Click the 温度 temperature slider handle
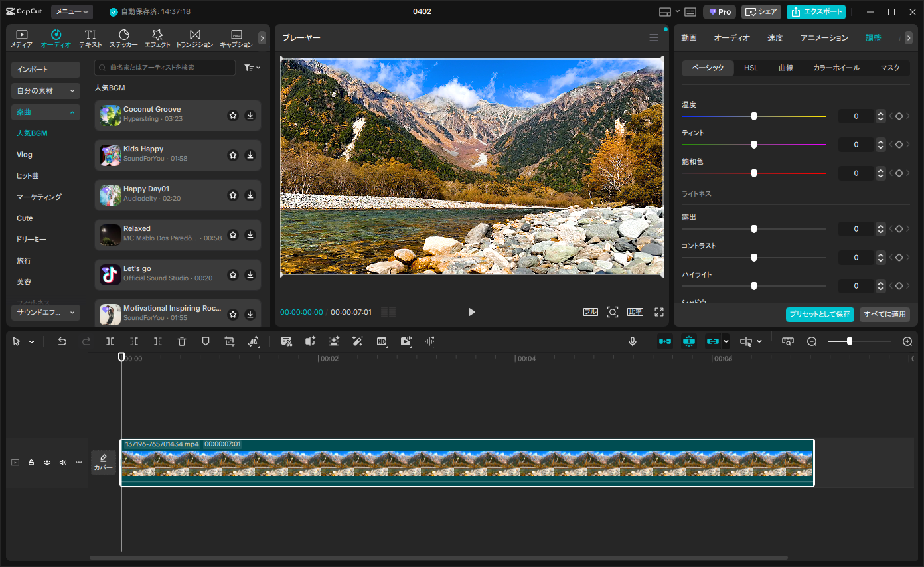This screenshot has width=924, height=567. (754, 116)
